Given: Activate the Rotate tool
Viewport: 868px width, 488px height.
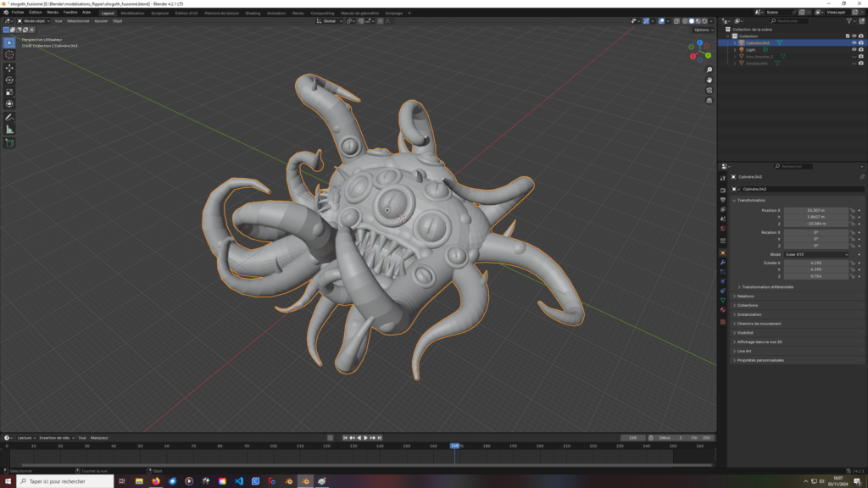Looking at the screenshot, I should point(9,80).
